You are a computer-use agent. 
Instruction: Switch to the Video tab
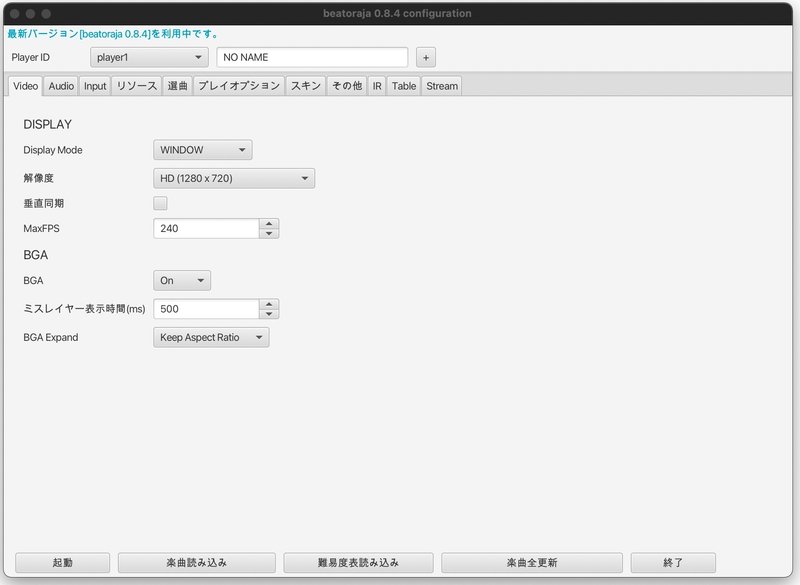click(26, 86)
